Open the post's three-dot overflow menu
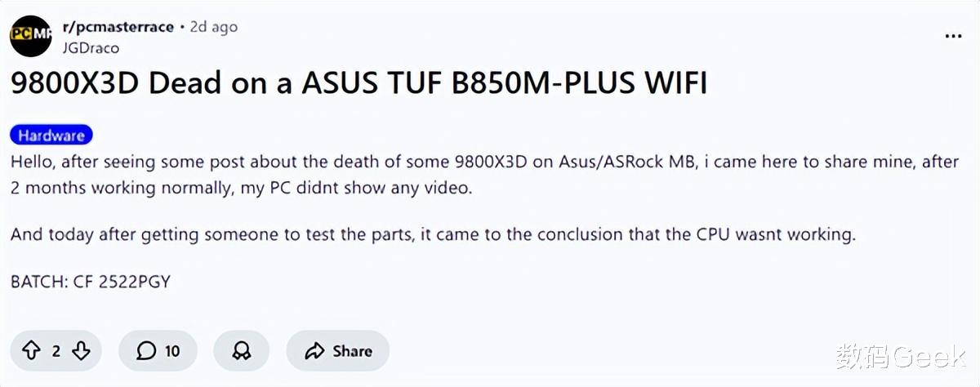Viewport: 980px width, 387px height. coord(952,36)
